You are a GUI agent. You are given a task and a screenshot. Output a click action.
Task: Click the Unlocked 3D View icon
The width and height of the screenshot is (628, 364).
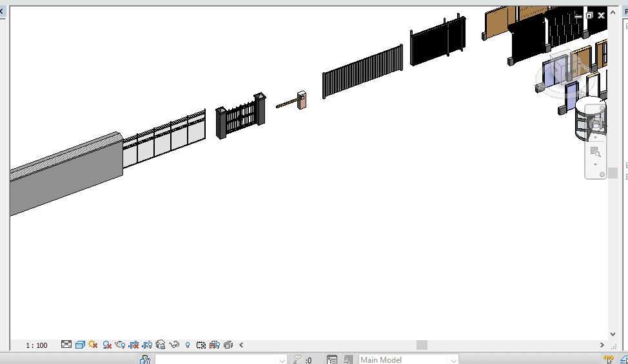click(x=161, y=345)
